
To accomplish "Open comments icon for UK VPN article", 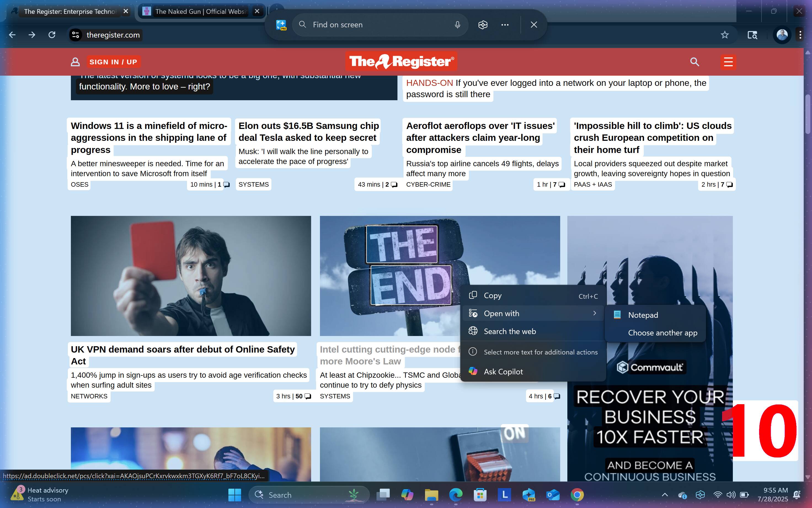I will pos(307,396).
